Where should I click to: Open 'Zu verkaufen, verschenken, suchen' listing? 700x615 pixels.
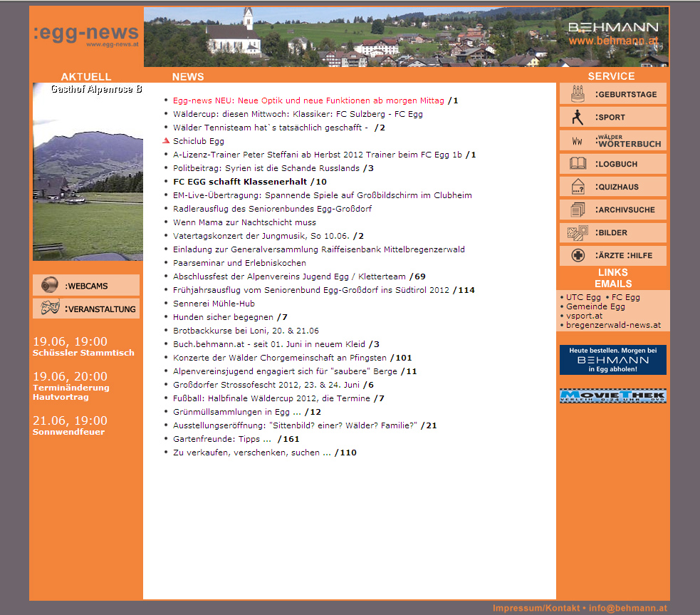coord(252,453)
